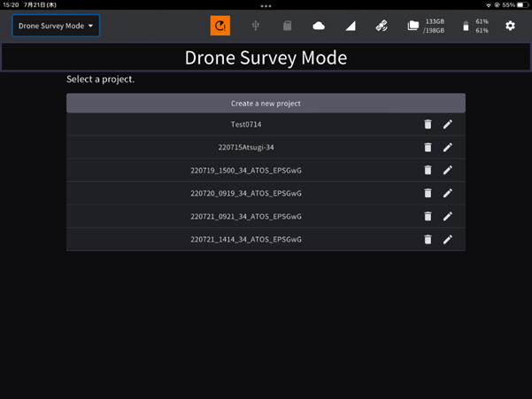The image size is (532, 399).
Task: Click the USB connection icon
Action: pos(256,26)
